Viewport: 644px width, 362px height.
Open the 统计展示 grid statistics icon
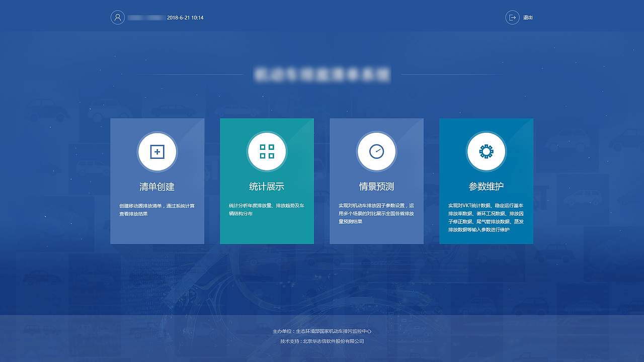pos(267,151)
